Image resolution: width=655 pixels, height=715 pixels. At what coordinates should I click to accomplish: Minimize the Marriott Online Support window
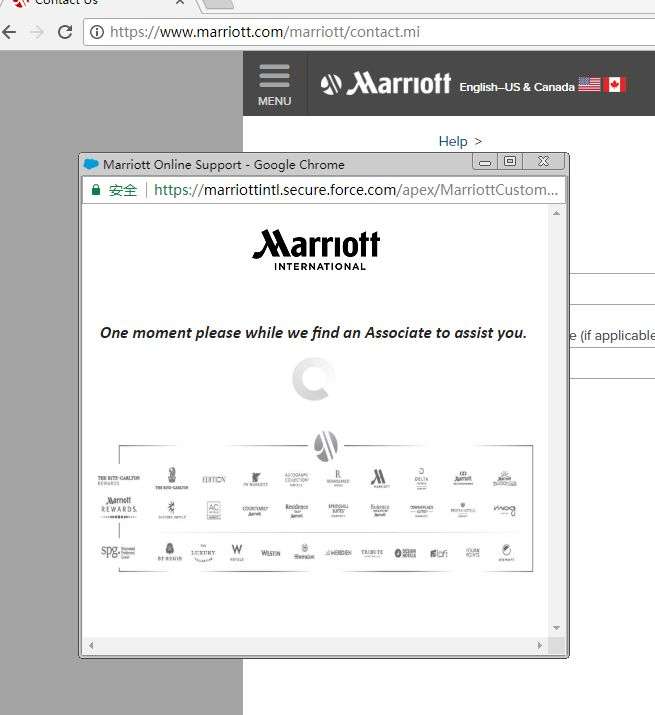pos(485,162)
